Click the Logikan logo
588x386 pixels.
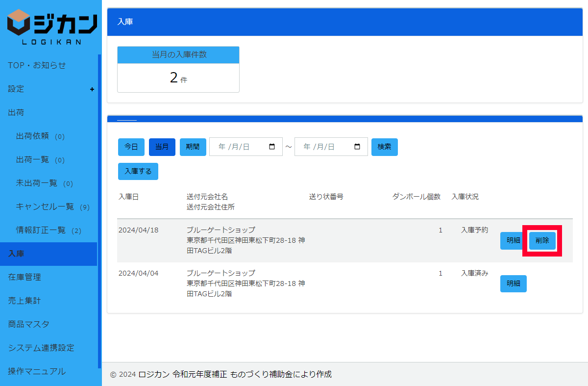click(x=51, y=26)
